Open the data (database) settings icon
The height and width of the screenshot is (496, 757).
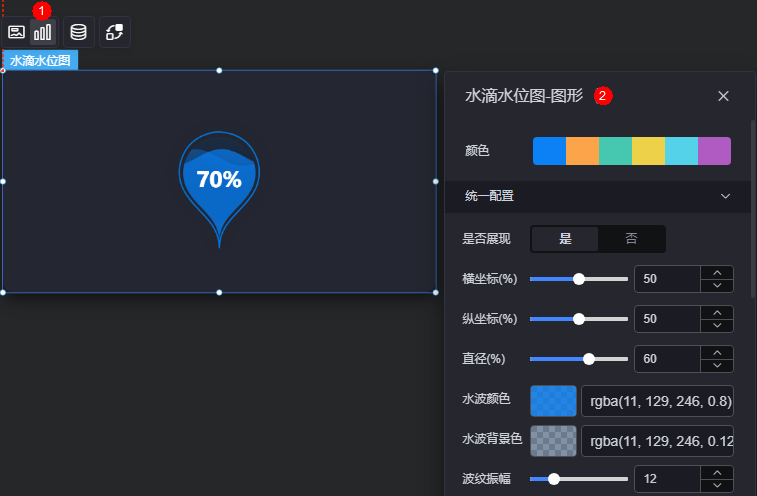[x=79, y=32]
